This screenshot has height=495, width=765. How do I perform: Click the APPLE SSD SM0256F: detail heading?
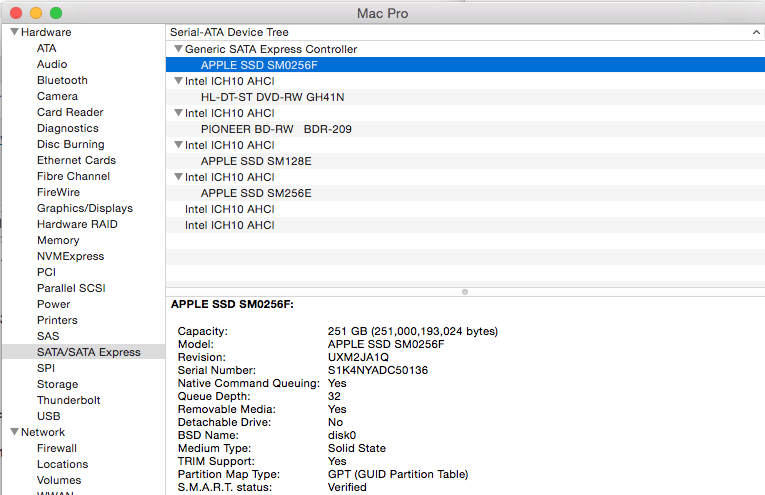click(x=232, y=304)
